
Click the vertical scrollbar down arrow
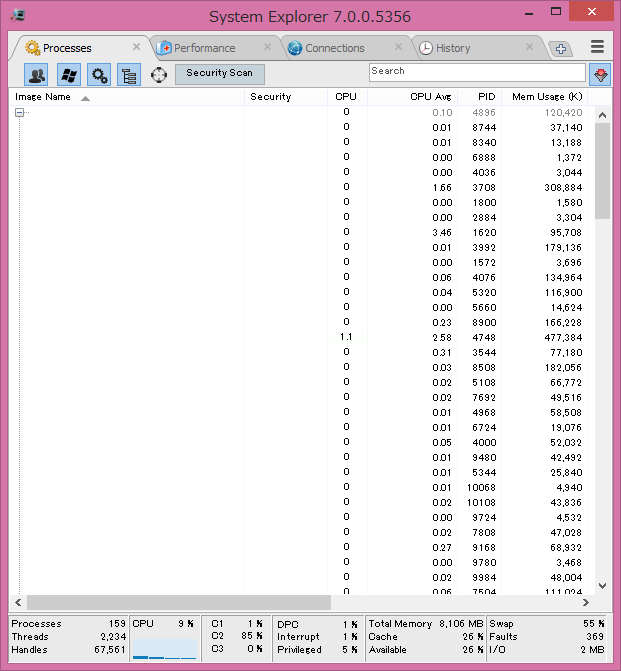[602, 586]
